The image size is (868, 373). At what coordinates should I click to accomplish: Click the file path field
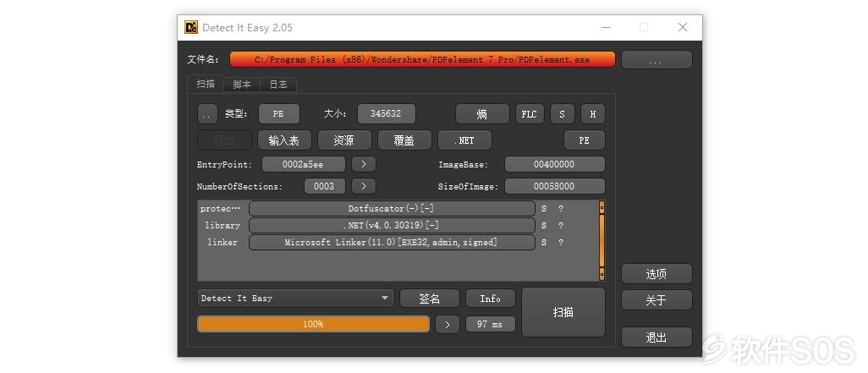click(x=422, y=60)
